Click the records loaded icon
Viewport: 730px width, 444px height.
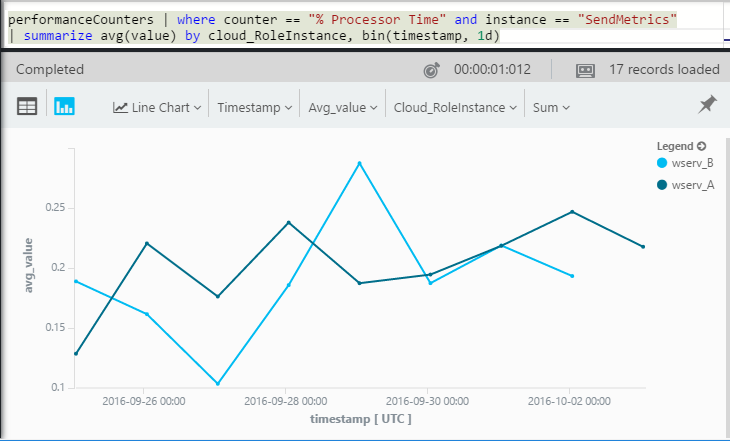click(x=585, y=70)
